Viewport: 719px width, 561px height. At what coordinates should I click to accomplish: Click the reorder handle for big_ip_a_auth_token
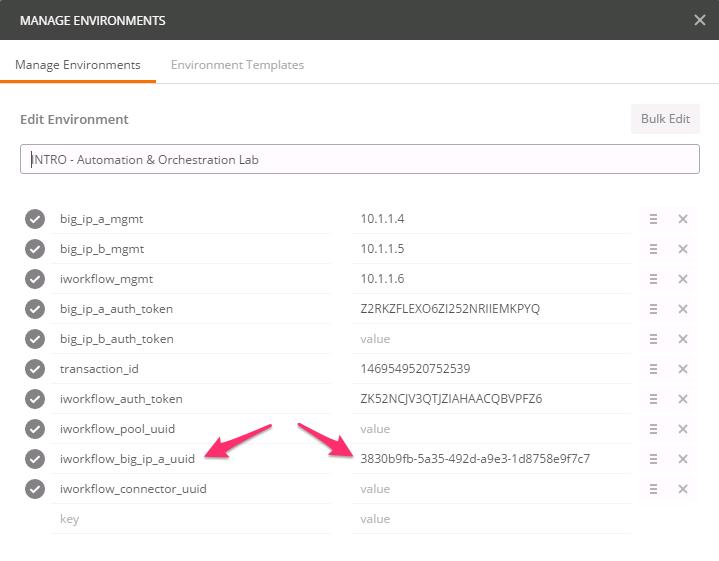[653, 309]
